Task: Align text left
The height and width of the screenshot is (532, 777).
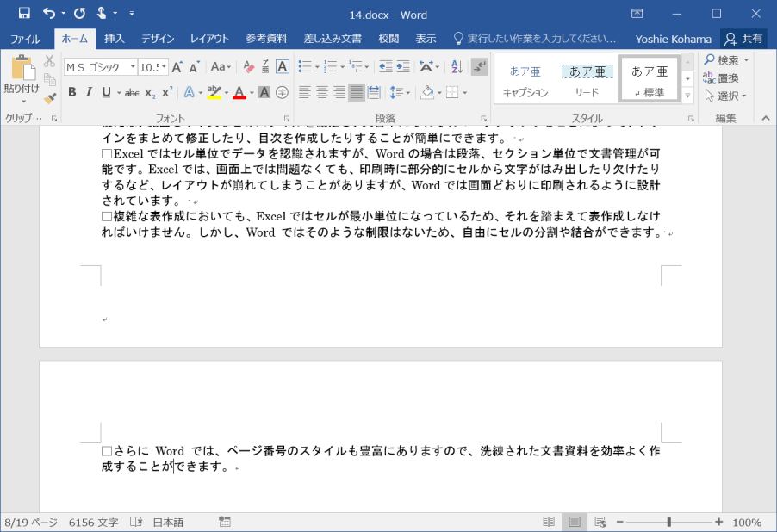Action: 305,92
